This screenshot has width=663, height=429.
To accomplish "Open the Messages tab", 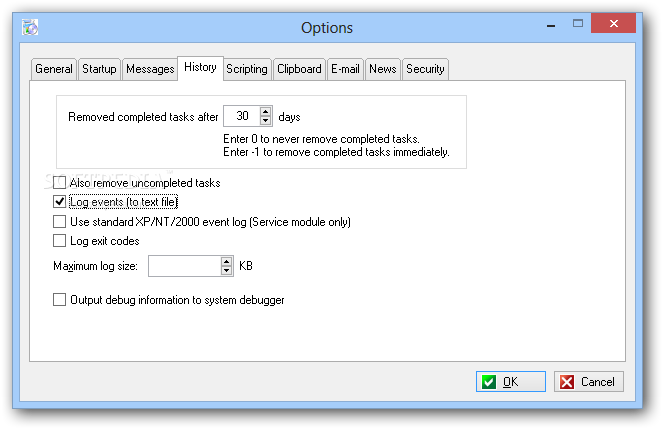I will click(x=150, y=69).
